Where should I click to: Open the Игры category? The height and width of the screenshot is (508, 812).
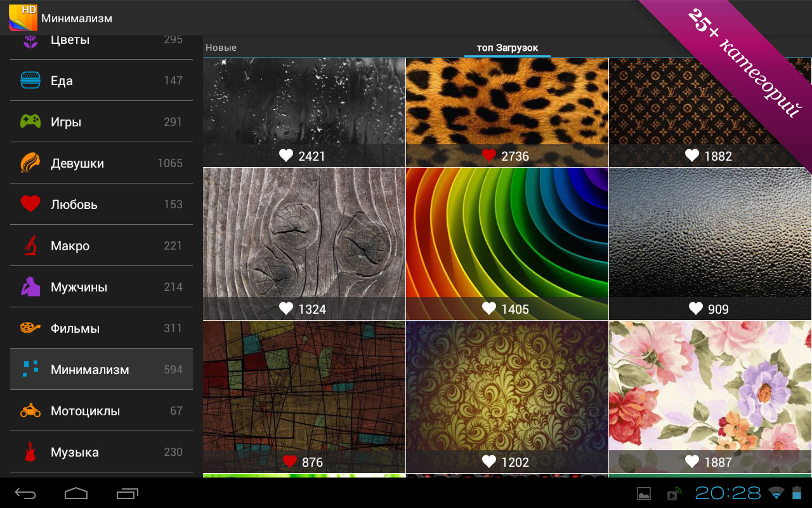click(101, 122)
